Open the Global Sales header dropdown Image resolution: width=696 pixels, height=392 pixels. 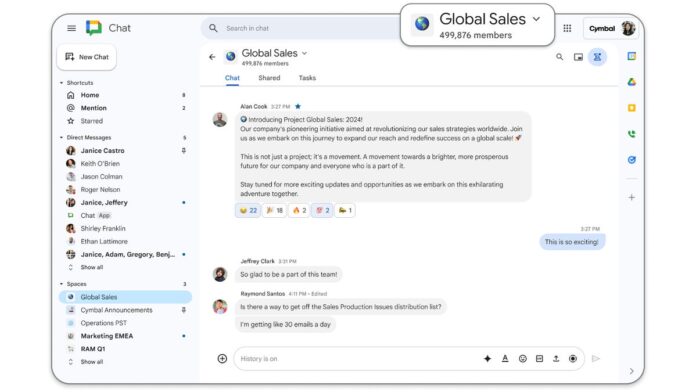coord(304,53)
